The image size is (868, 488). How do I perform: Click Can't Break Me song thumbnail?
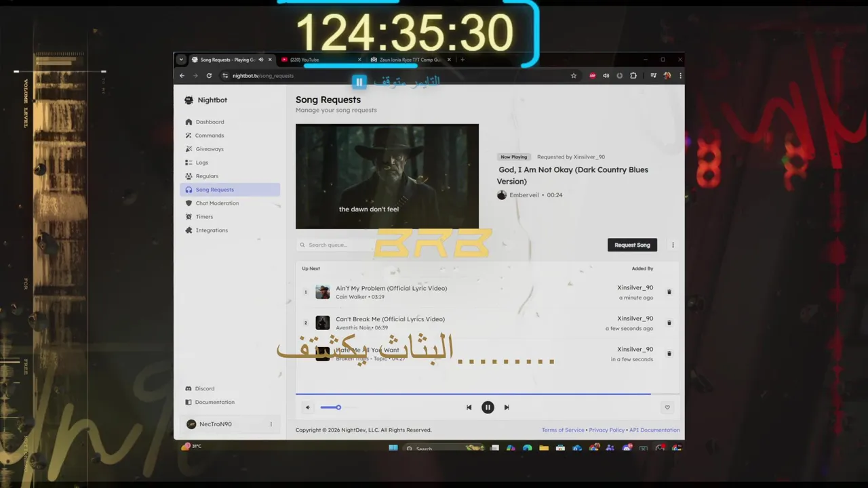pyautogui.click(x=323, y=323)
